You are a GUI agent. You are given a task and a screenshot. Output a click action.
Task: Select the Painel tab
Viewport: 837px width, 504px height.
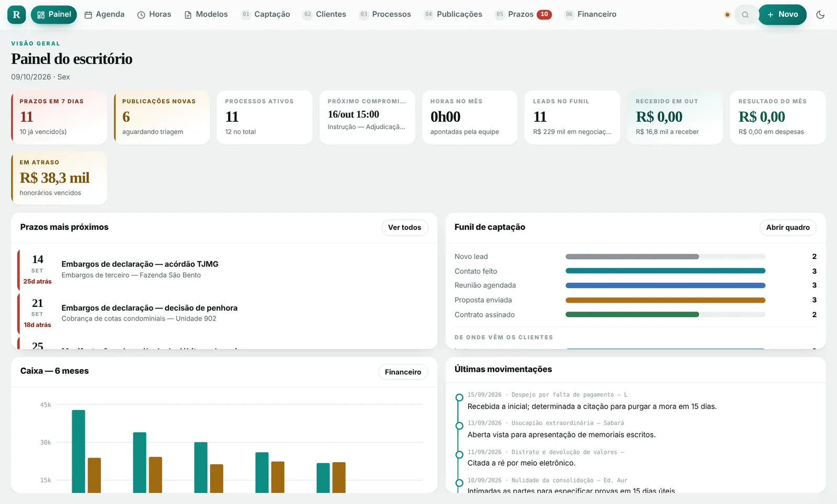click(x=54, y=15)
